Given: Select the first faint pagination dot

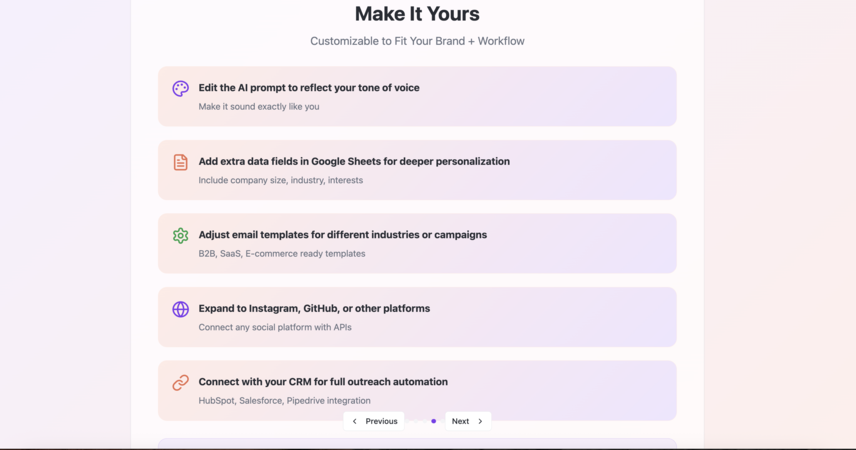Looking at the screenshot, I should (x=408, y=421).
